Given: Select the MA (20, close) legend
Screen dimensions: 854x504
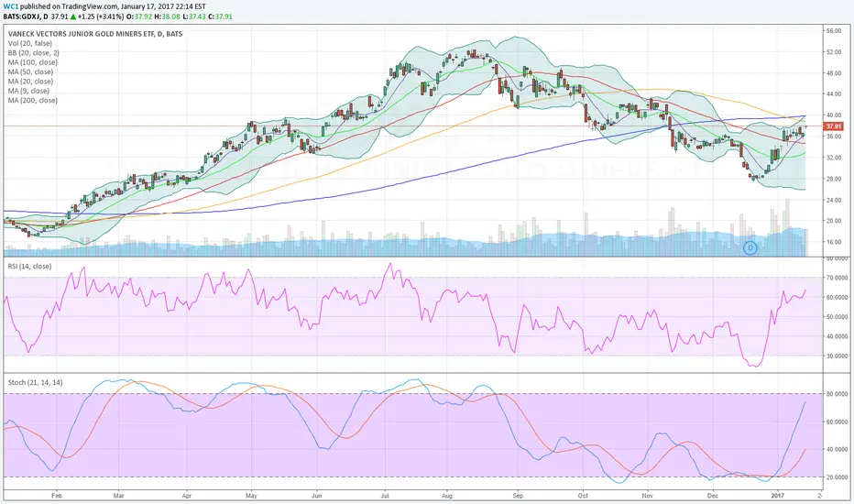Looking at the screenshot, I should (x=30, y=82).
